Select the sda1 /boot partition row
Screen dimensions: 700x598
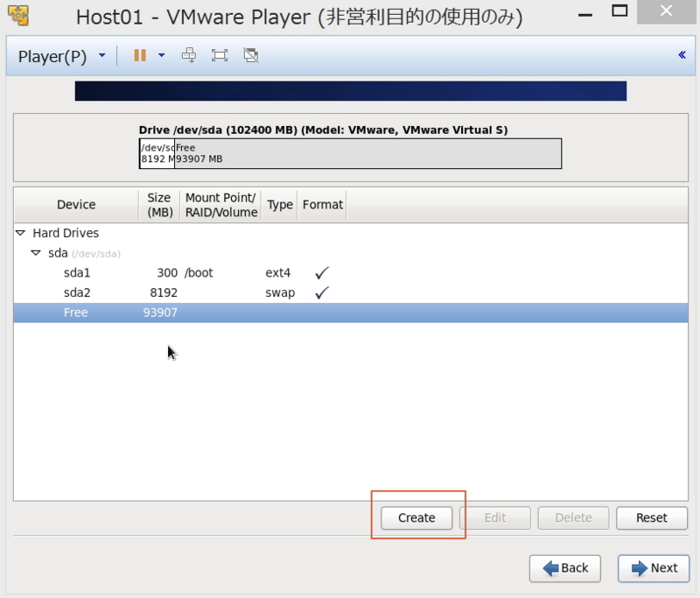tap(351, 272)
